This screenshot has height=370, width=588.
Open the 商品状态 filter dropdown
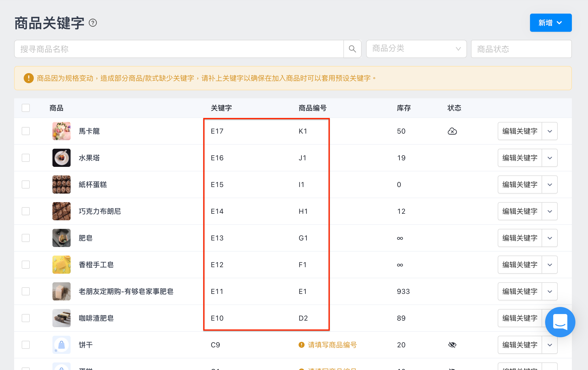point(521,49)
